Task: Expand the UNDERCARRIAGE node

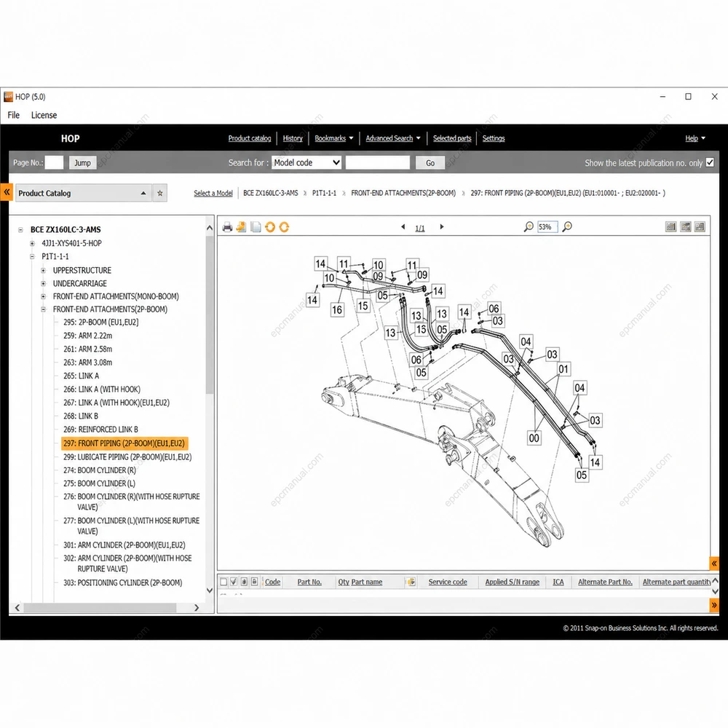Action: tap(43, 284)
